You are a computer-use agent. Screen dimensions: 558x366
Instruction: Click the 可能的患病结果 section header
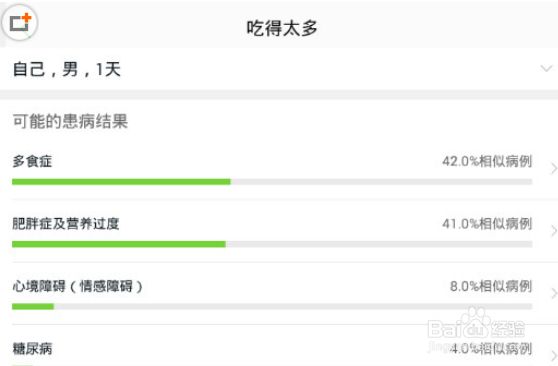click(x=70, y=121)
